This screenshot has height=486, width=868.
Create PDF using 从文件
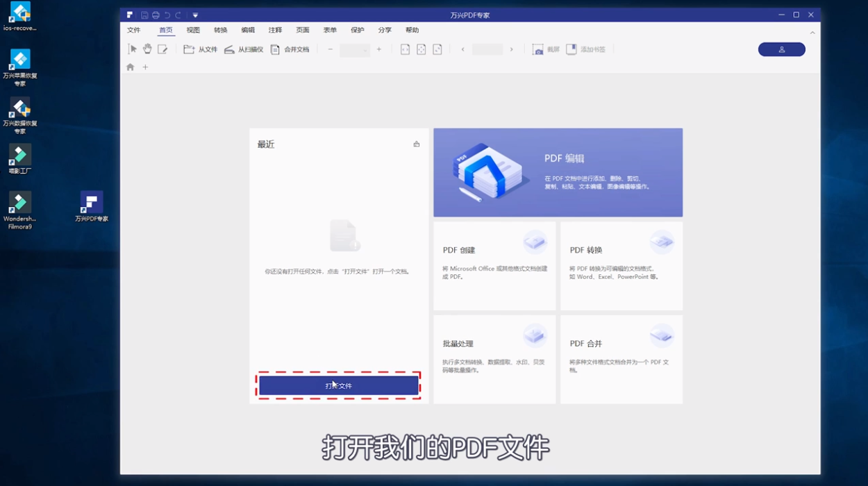tap(201, 49)
